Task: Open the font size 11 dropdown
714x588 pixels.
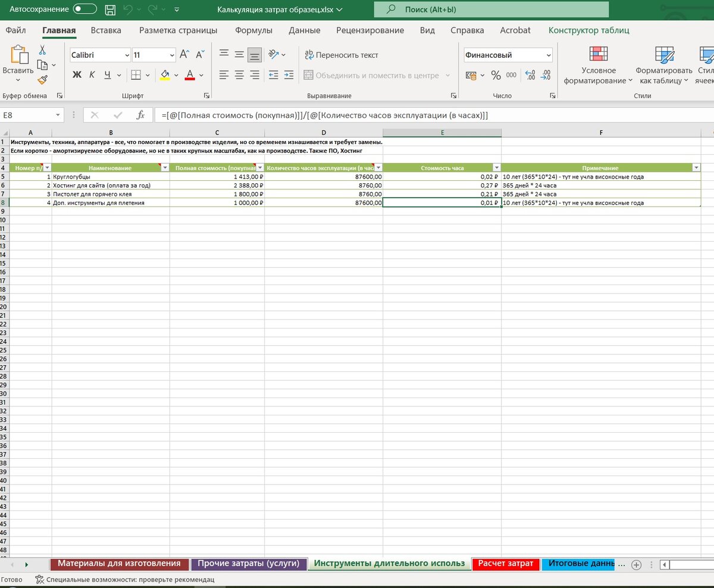Action: point(172,55)
